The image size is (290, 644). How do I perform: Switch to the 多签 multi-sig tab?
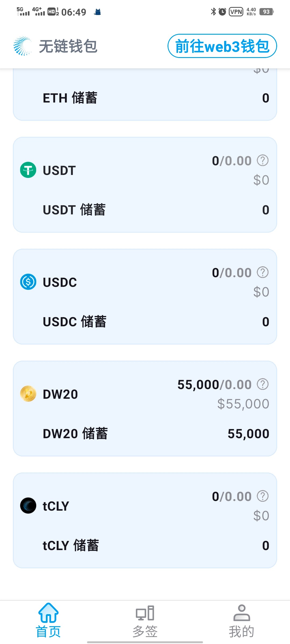coord(145,620)
